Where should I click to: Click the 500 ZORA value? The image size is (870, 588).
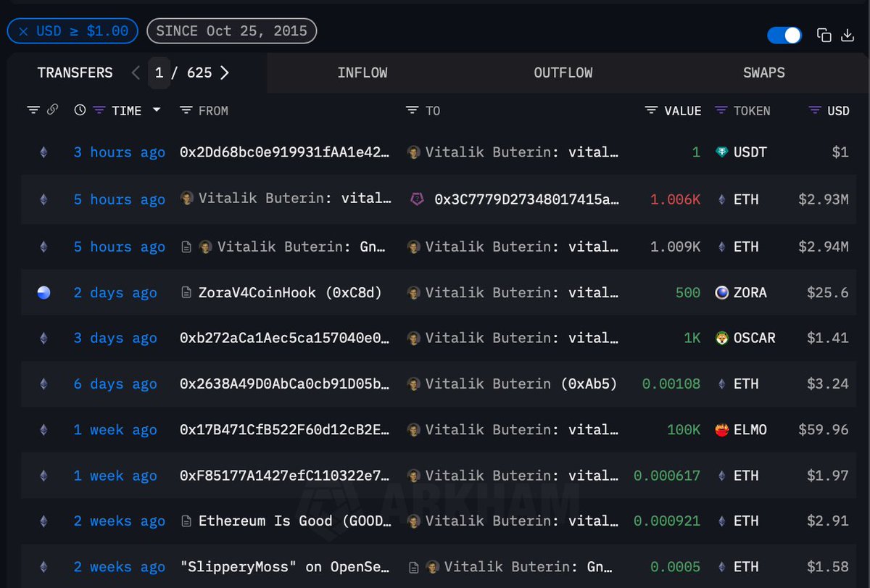click(687, 292)
